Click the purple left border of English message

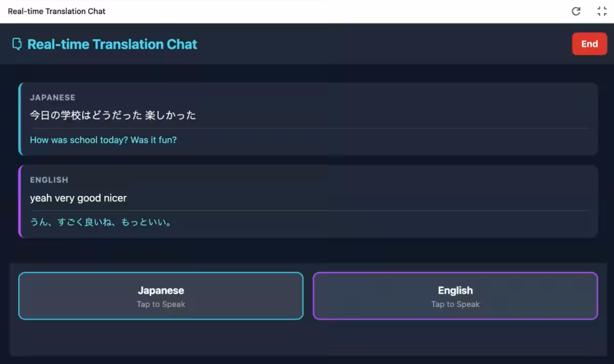(19, 201)
